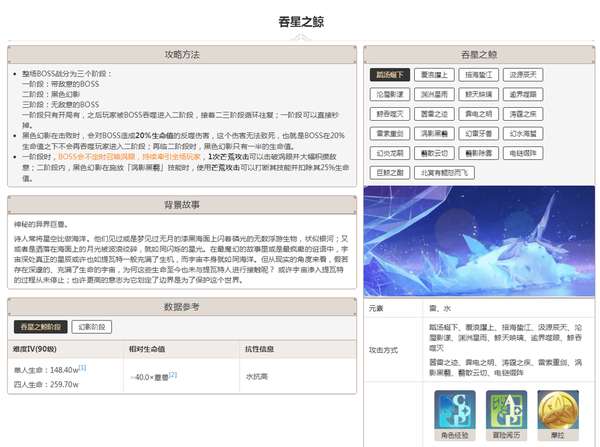Screen dimensions: 600x447
Task: Click the 吞星之鲸 right panel header
Action: [479, 54]
